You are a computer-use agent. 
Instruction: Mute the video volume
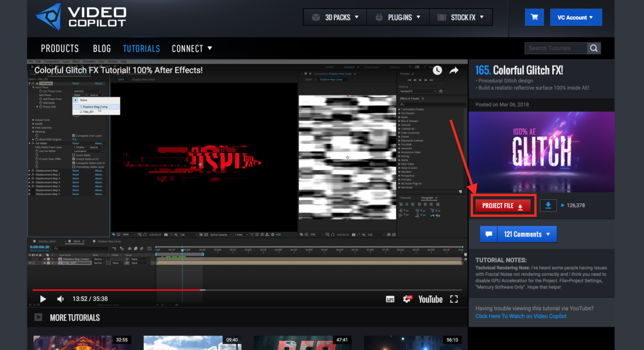pyautogui.click(x=61, y=299)
